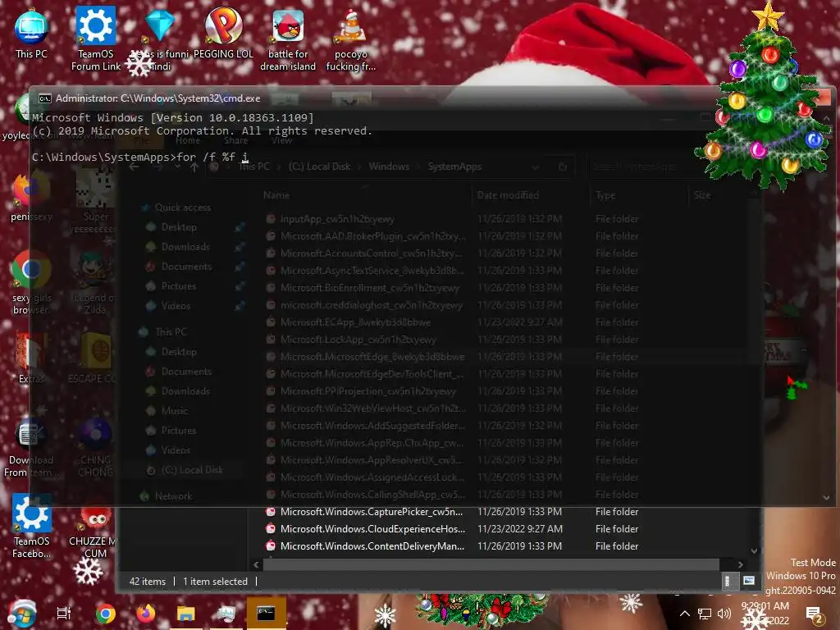
Task: Open the network icon in system tray
Action: click(705, 614)
